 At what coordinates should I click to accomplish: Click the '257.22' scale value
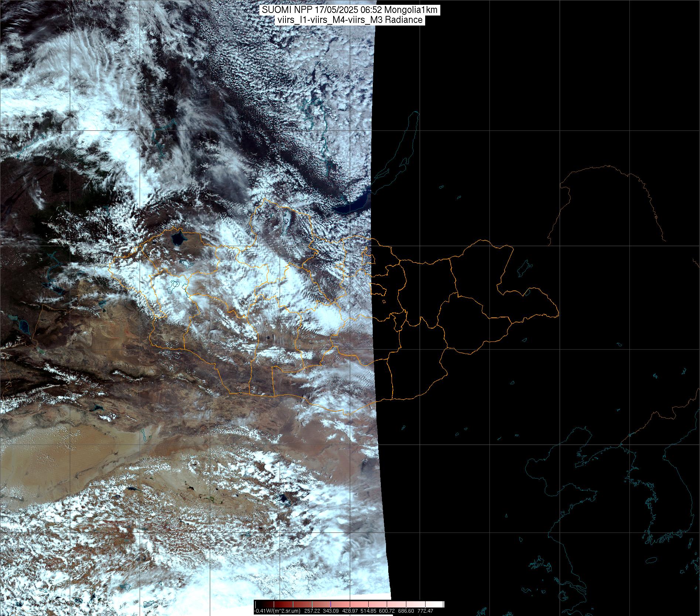(312, 611)
